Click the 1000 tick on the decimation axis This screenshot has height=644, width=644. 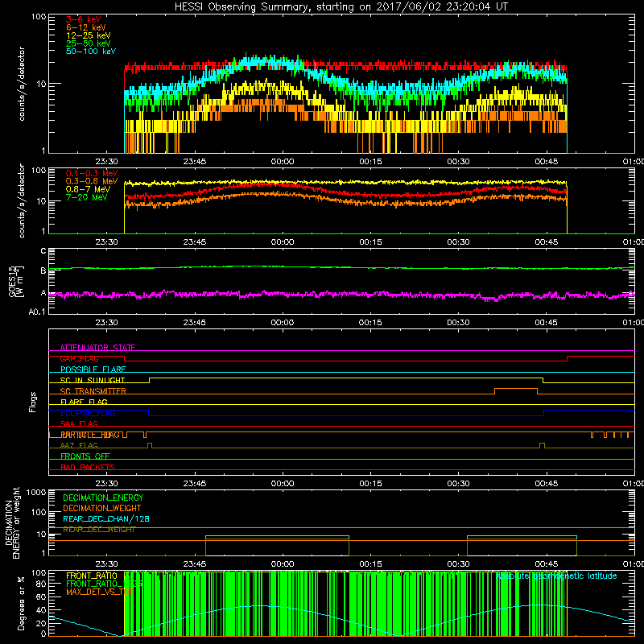pyautogui.click(x=36, y=492)
